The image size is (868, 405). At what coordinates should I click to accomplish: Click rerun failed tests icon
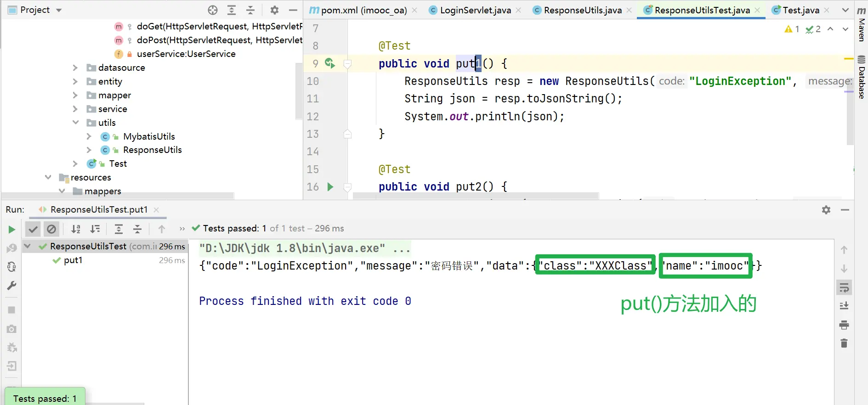(11, 248)
